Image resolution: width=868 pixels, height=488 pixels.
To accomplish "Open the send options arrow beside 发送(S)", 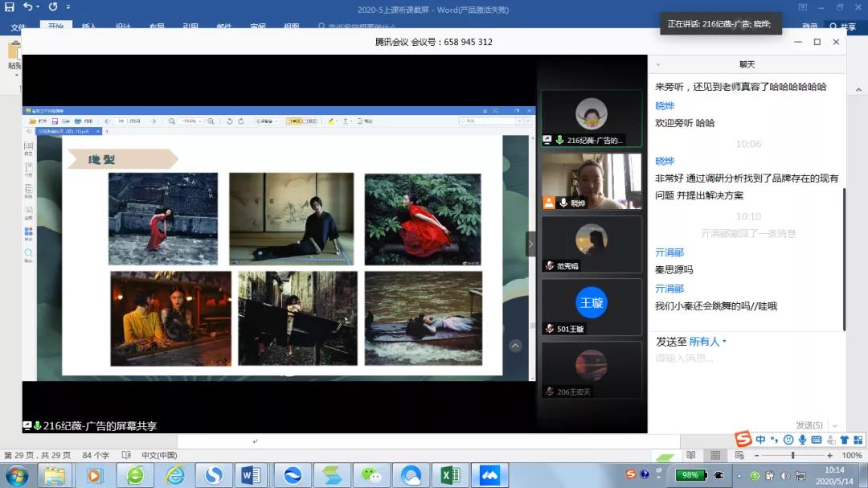I will tap(835, 425).
